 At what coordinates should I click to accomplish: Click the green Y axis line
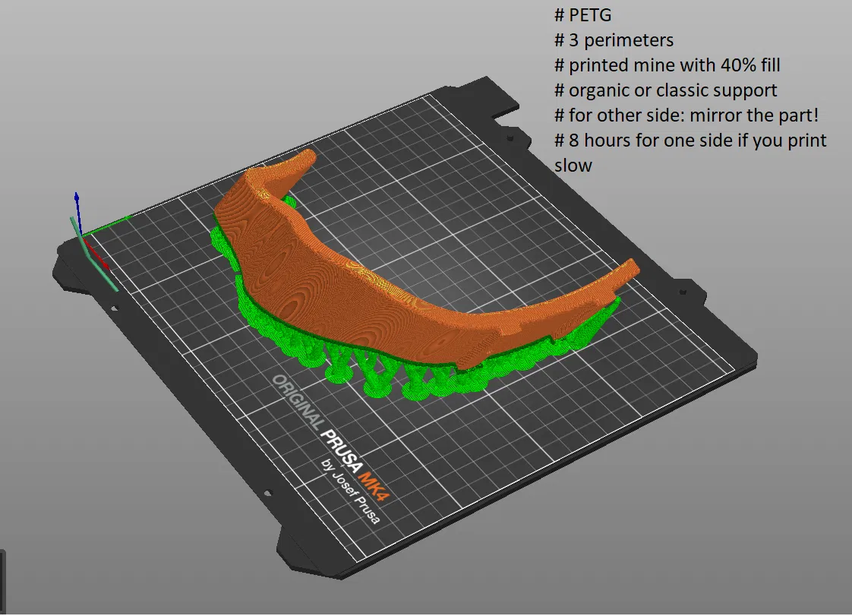point(106,226)
